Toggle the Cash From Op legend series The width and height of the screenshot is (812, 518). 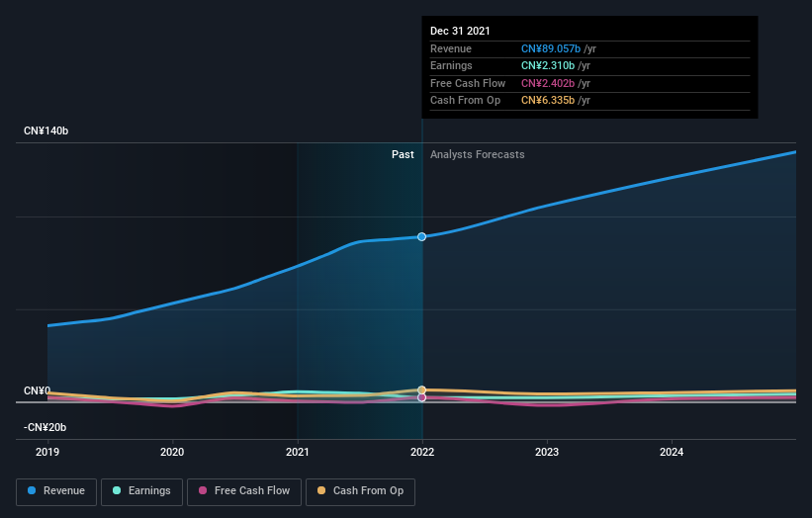360,491
